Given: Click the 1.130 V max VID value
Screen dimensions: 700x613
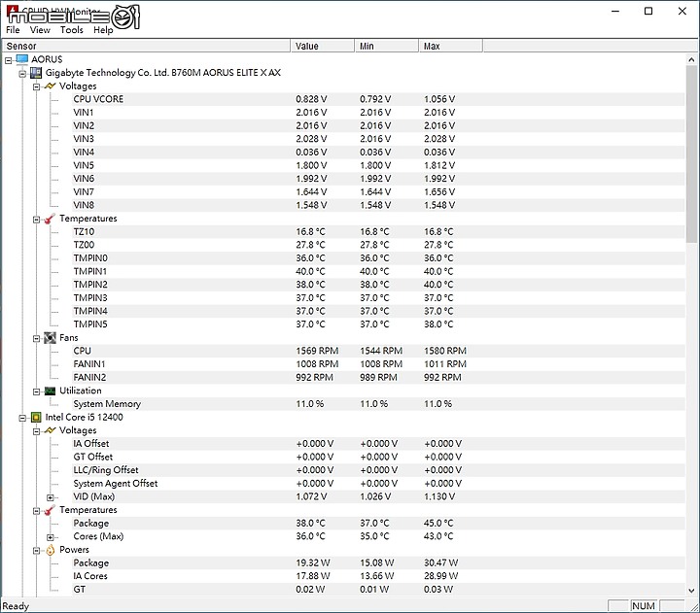Looking at the screenshot, I should pos(439,496).
